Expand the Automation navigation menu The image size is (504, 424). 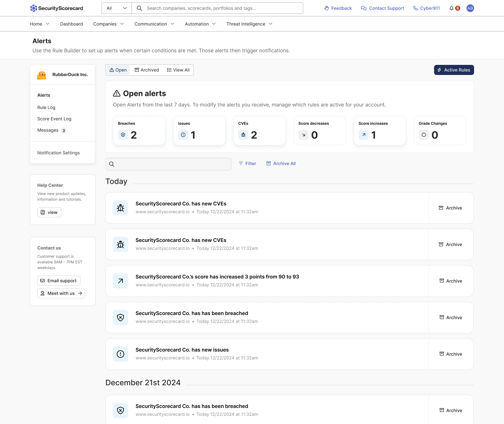pyautogui.click(x=200, y=24)
